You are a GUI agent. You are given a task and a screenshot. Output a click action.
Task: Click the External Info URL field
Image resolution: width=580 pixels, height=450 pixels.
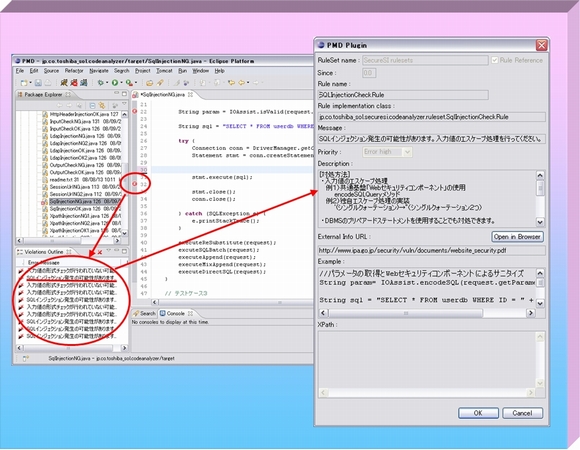[x=431, y=251]
